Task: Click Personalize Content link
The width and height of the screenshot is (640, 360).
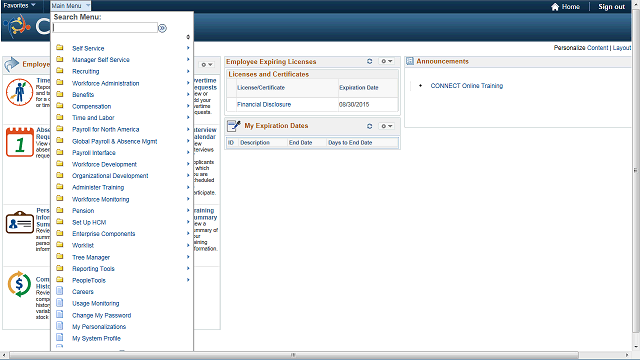Action: point(598,48)
